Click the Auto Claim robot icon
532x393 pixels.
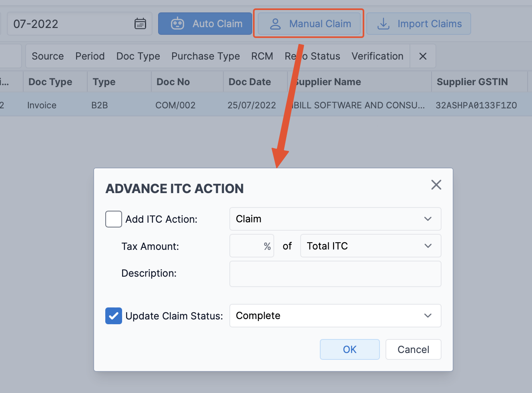(177, 24)
